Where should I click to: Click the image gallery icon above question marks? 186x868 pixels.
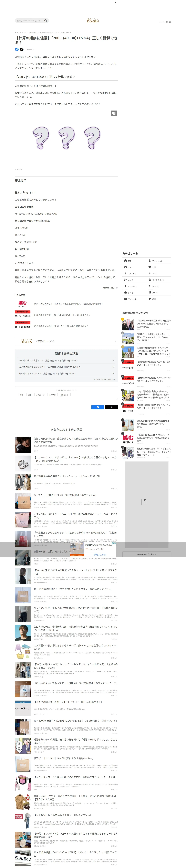(x=114, y=114)
